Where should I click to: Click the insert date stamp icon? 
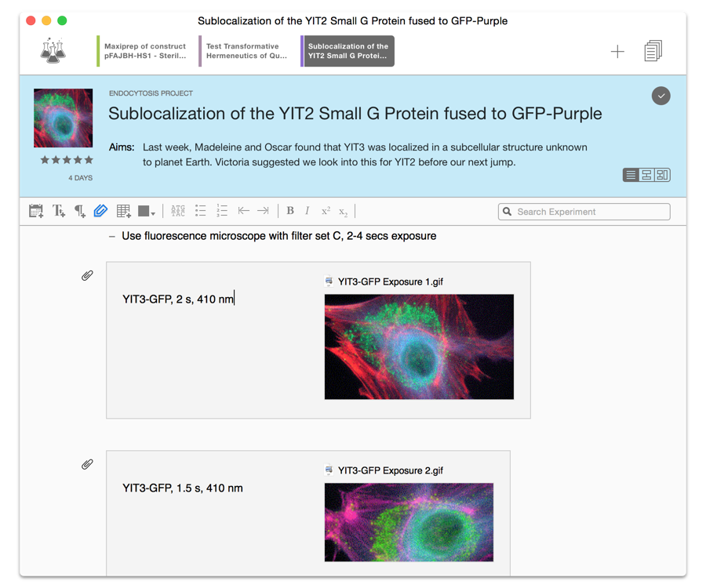click(36, 211)
